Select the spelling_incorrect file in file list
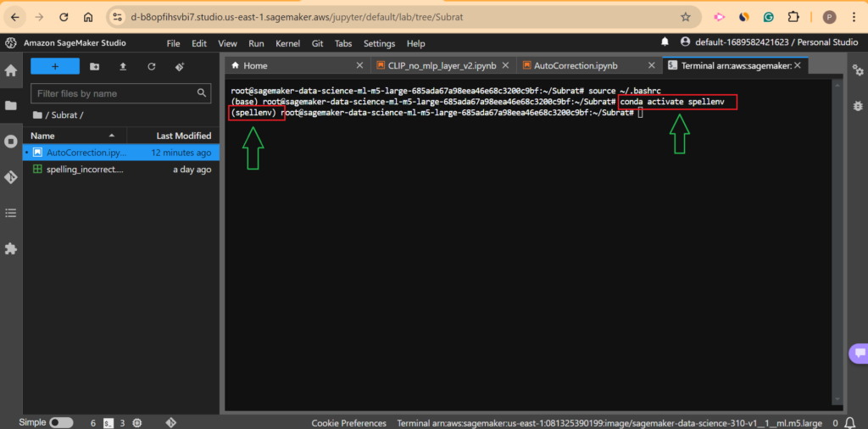The width and height of the screenshot is (868, 429). 83,170
